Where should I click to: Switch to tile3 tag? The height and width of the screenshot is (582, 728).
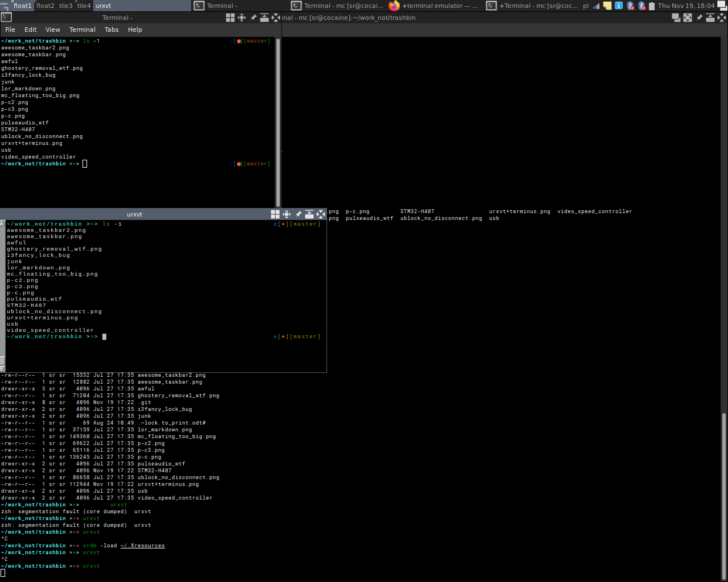(x=66, y=6)
